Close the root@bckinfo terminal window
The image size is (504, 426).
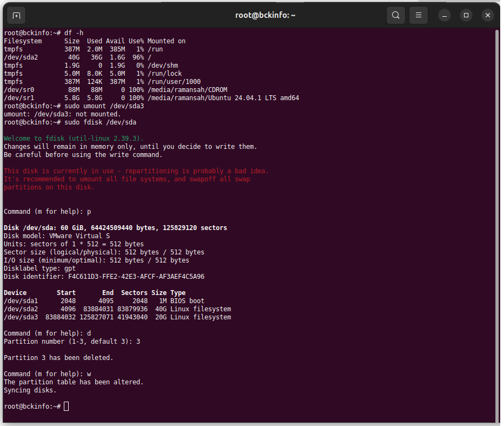pos(488,15)
